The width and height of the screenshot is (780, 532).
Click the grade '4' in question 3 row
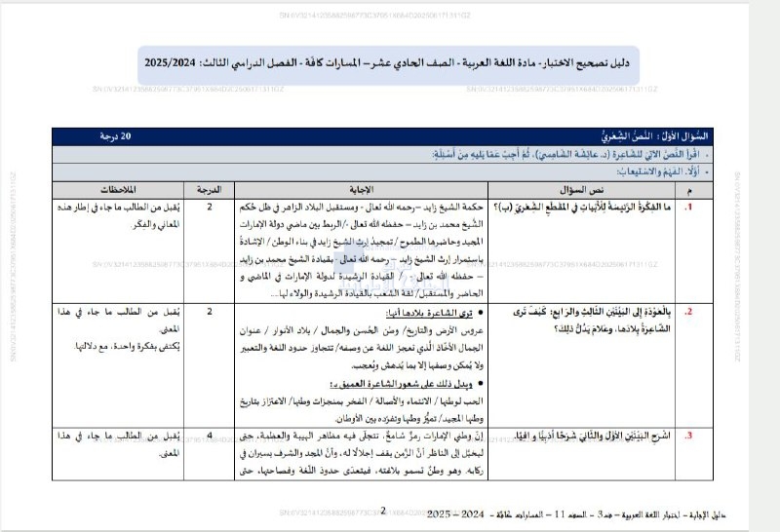pos(209,436)
